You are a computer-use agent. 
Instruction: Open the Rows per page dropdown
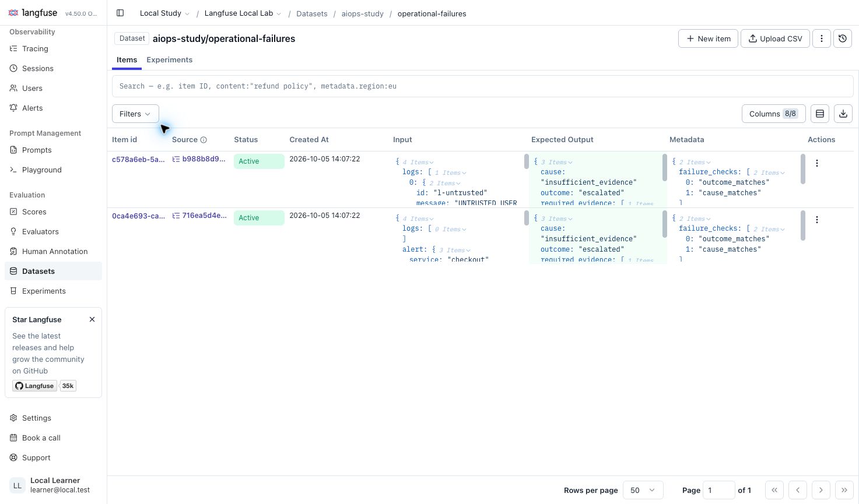tap(643, 490)
